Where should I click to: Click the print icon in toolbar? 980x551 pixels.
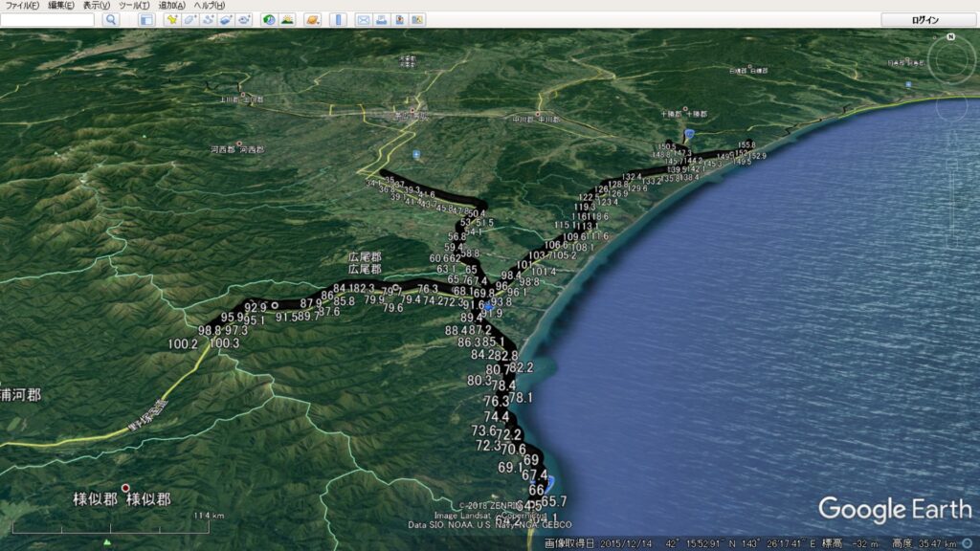point(381,20)
